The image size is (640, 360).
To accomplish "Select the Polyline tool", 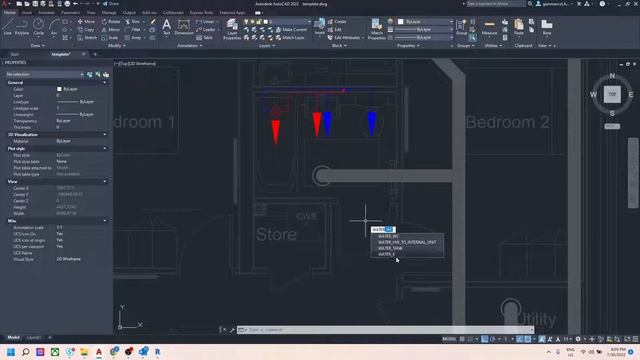I will point(22,27).
